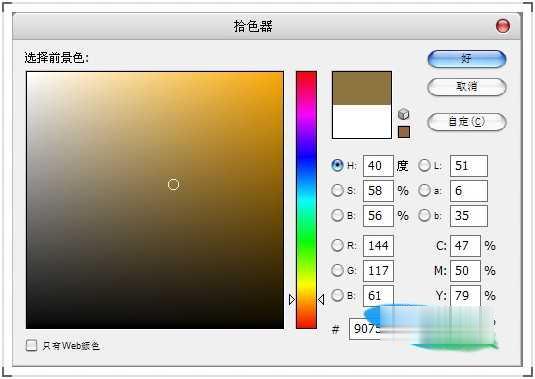Select the S saturation radio button
535x379 pixels.
pyautogui.click(x=337, y=190)
